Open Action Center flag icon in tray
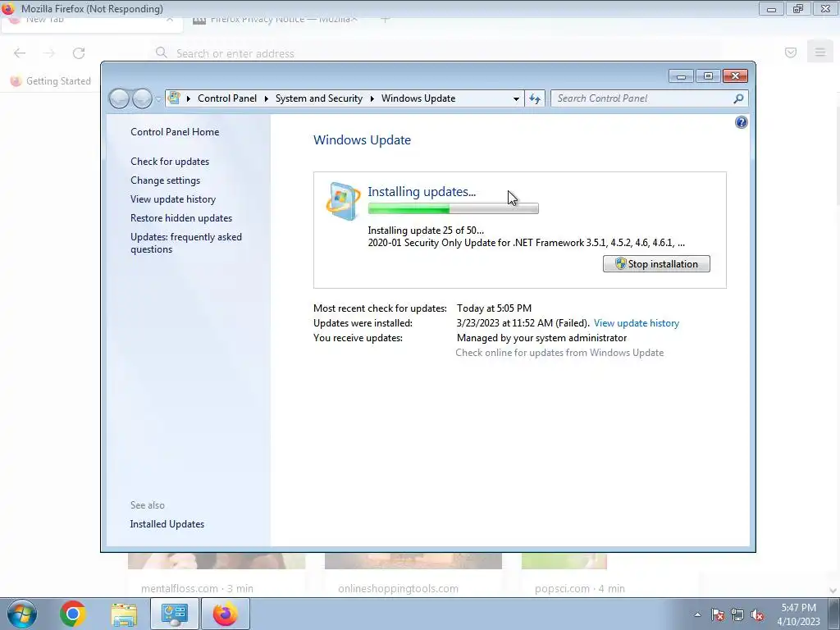The width and height of the screenshot is (840, 630). click(718, 615)
